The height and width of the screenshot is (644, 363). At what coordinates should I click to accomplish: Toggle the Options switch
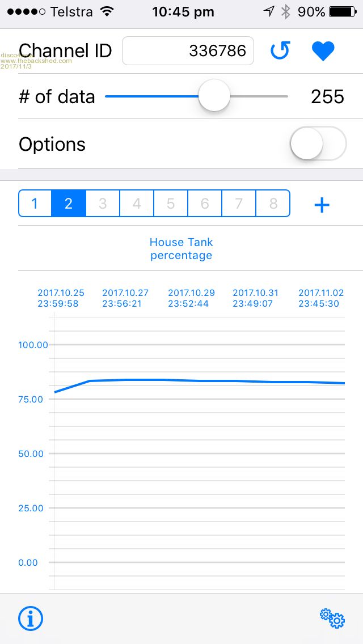(318, 144)
